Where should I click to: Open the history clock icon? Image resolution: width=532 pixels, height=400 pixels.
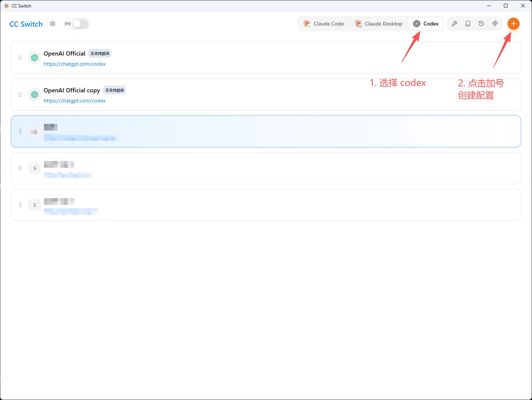click(x=481, y=24)
